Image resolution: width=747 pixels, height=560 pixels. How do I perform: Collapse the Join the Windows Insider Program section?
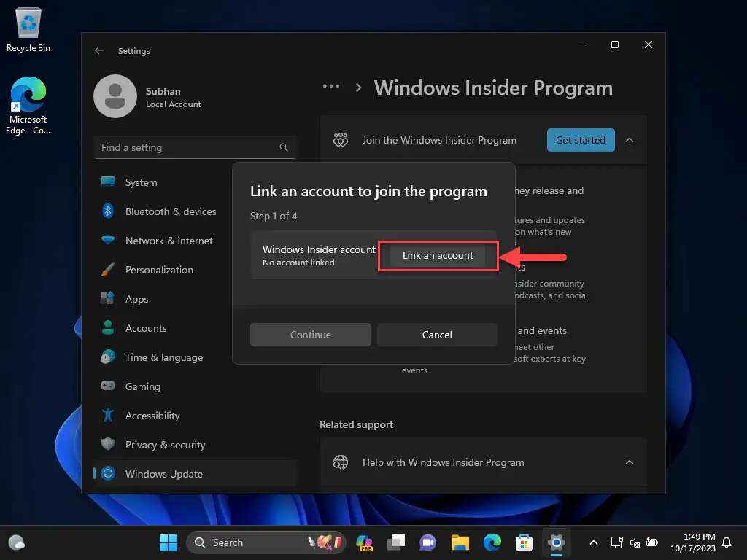click(x=630, y=140)
